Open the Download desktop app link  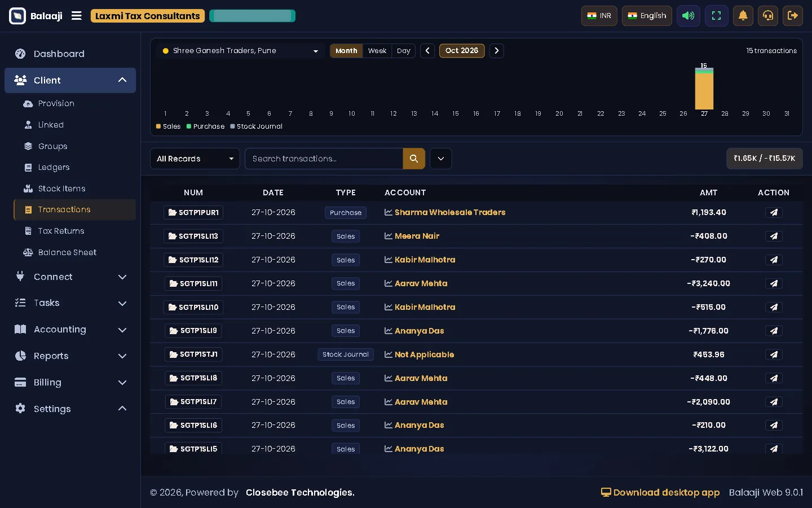(x=660, y=493)
